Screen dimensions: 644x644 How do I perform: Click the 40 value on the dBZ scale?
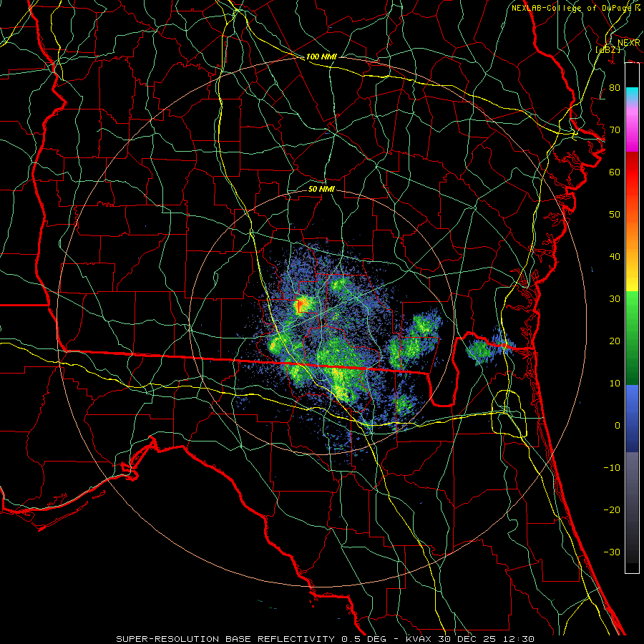pyautogui.click(x=615, y=256)
